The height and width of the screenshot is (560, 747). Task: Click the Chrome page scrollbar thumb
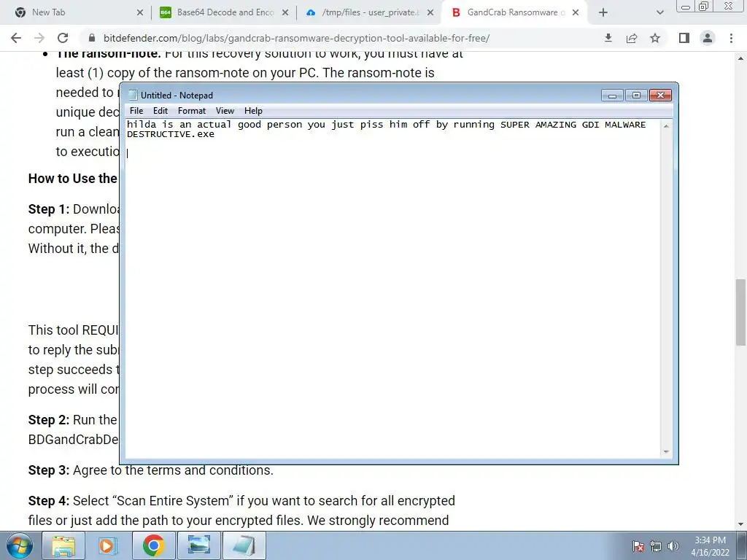[x=740, y=312]
